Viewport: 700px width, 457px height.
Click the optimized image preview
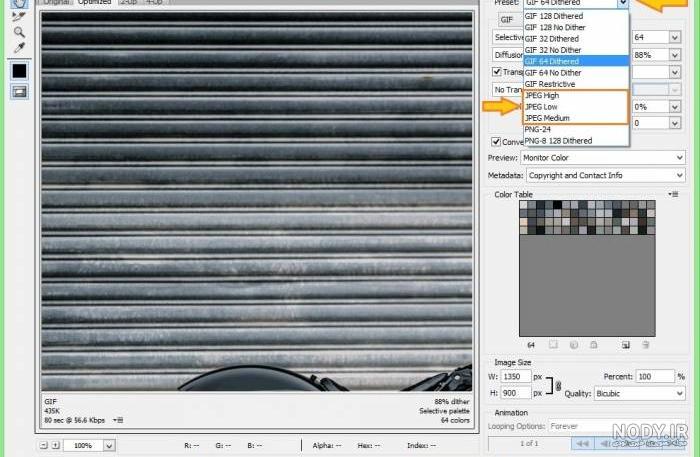[257, 201]
